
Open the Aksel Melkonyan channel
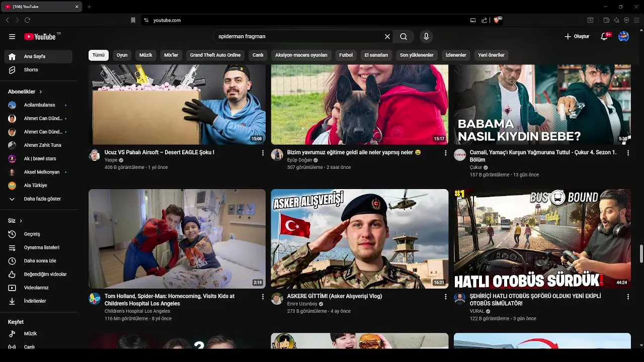(x=38, y=172)
